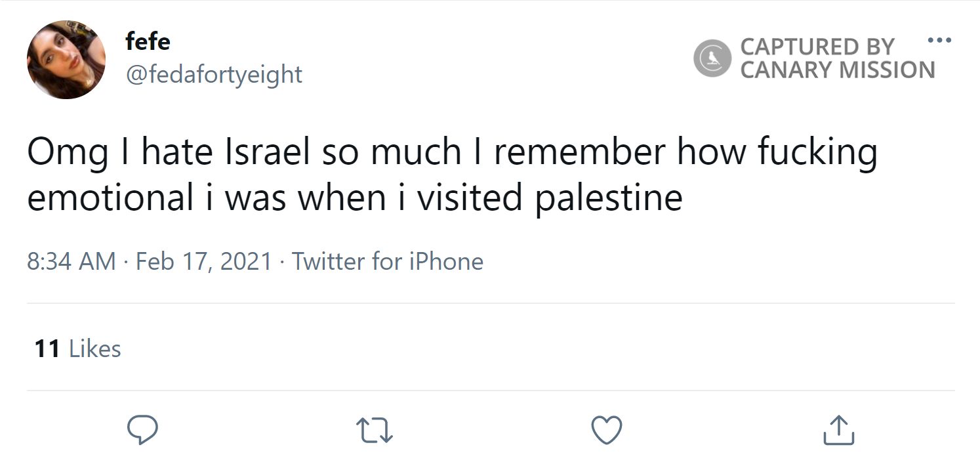This screenshot has width=980, height=468.
Task: Click the Feb 17, 2021 date
Action: tap(203, 261)
